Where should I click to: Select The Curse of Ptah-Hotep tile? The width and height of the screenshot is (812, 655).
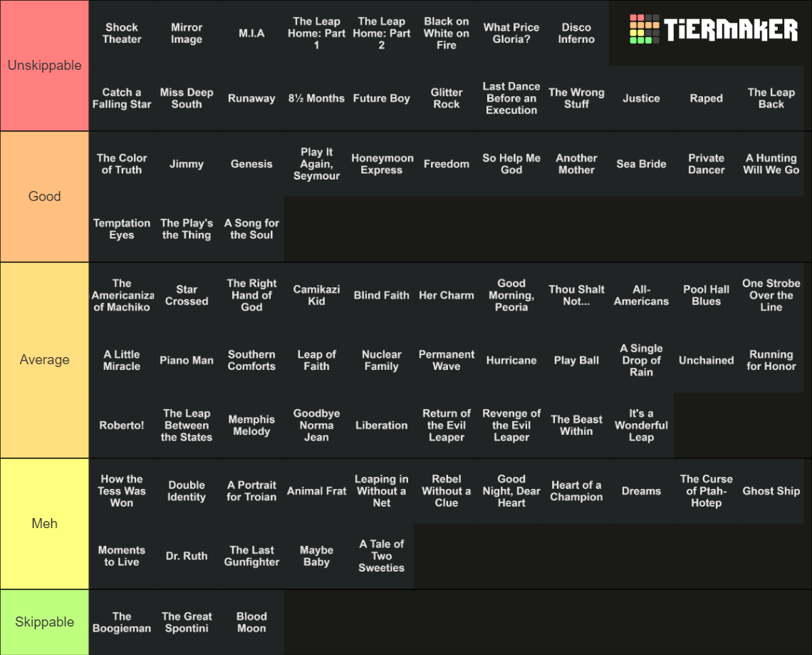(x=707, y=491)
